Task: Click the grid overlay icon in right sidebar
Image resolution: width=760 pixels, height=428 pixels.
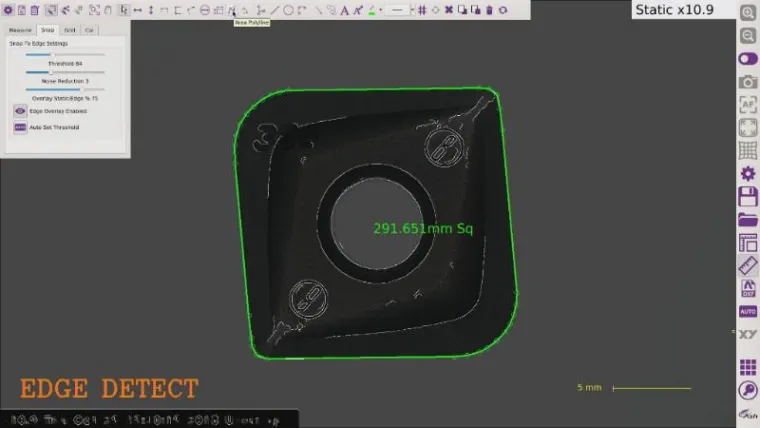Action: (747, 150)
